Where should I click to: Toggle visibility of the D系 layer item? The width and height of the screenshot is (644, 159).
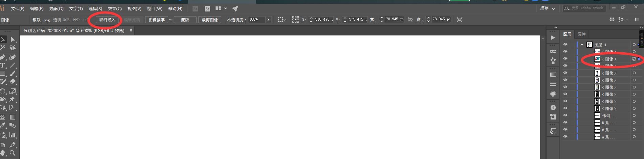pos(565,123)
